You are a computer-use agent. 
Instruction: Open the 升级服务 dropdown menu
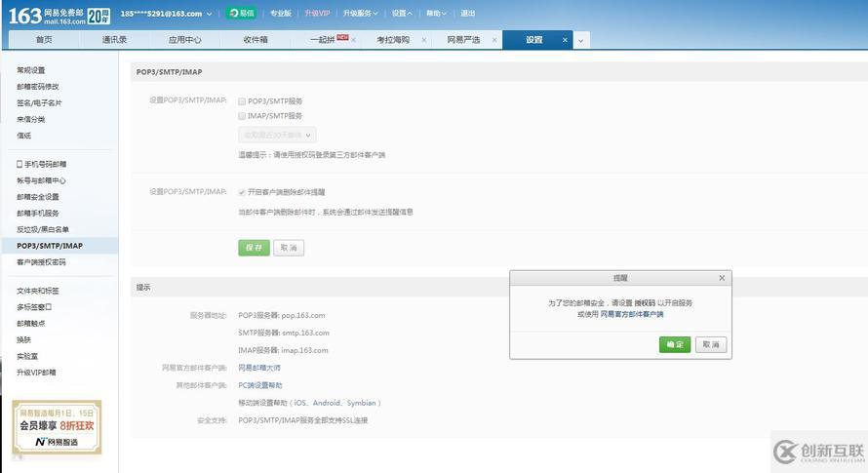(x=361, y=14)
